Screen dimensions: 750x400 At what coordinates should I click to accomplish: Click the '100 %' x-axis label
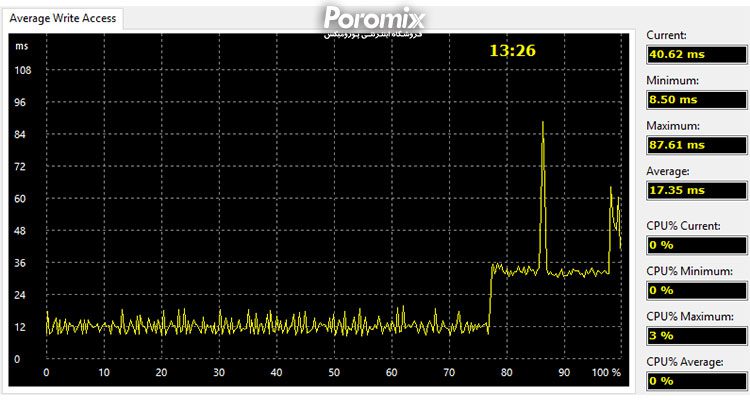606,372
